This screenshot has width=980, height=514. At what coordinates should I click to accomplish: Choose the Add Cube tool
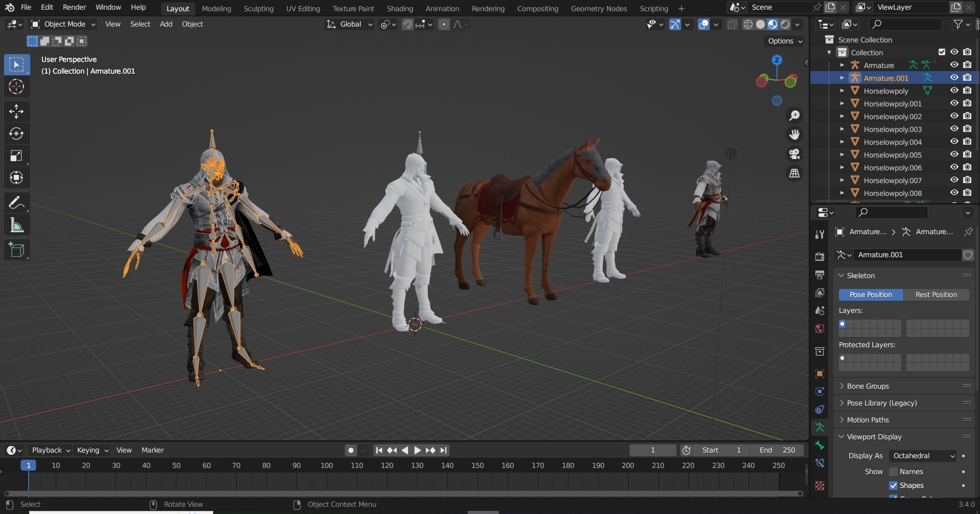[x=16, y=250]
